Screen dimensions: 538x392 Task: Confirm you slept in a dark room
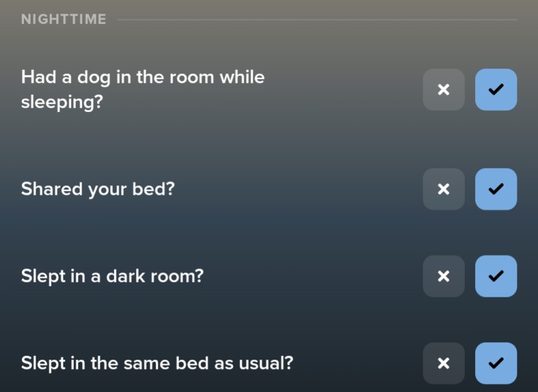(x=496, y=276)
